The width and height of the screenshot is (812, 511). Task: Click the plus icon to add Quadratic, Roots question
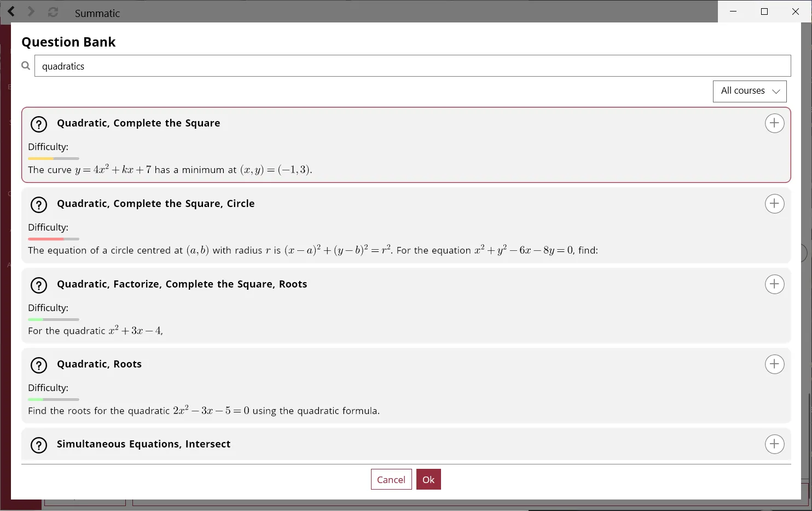pos(774,364)
